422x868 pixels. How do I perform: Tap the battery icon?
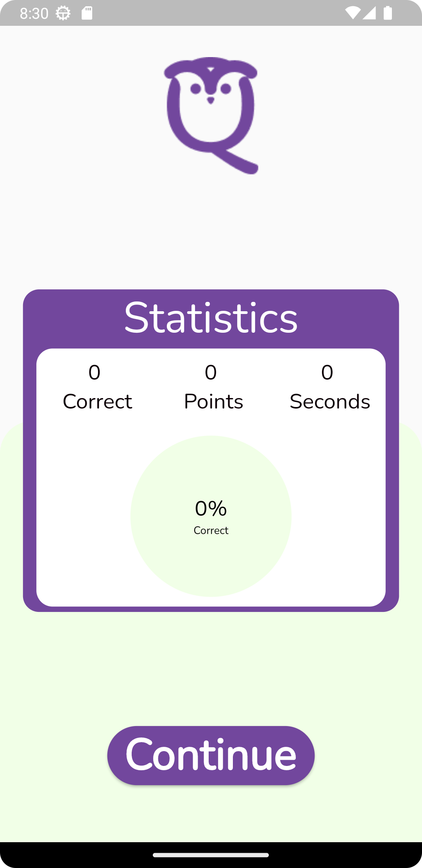click(388, 13)
